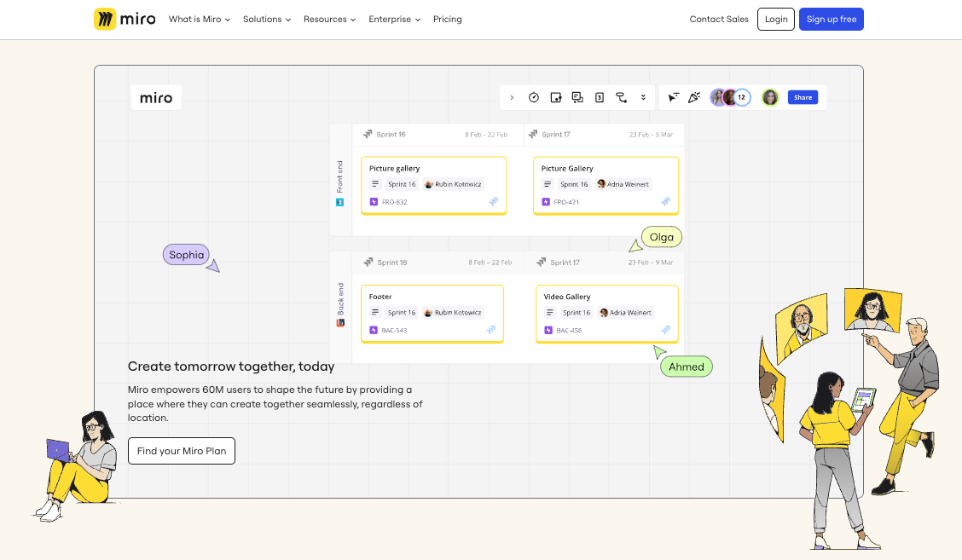Screen dimensions: 962x560
Task: Activate the follow cursor tool
Action: (673, 97)
